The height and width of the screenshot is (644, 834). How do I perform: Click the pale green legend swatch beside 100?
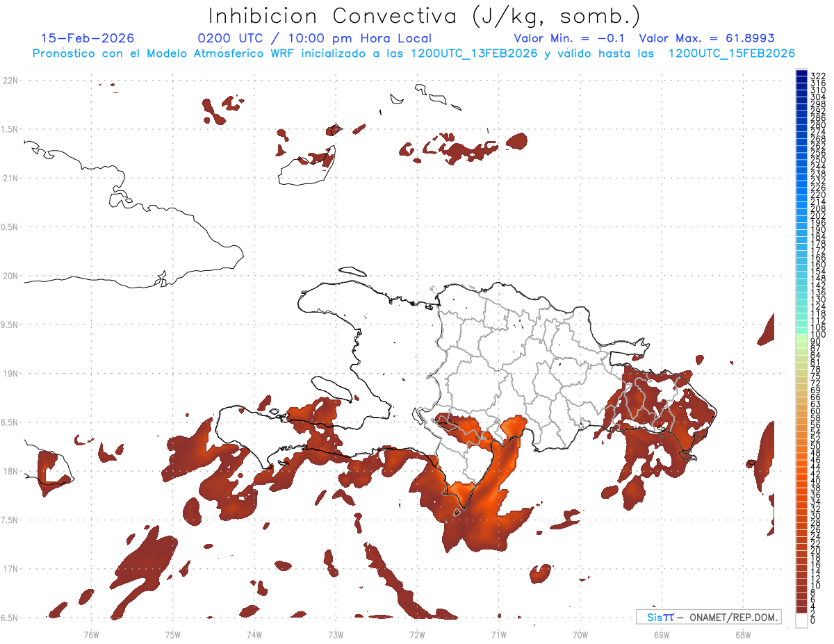click(x=801, y=337)
